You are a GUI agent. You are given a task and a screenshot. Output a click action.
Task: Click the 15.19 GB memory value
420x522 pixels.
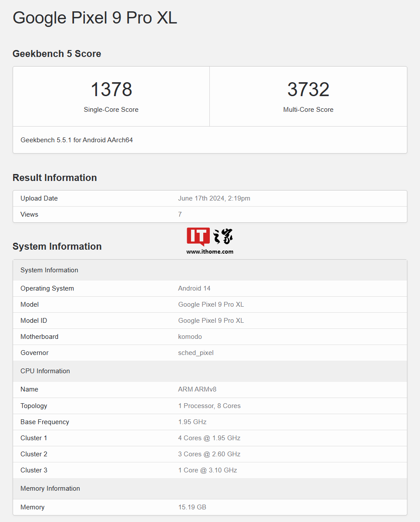[192, 507]
